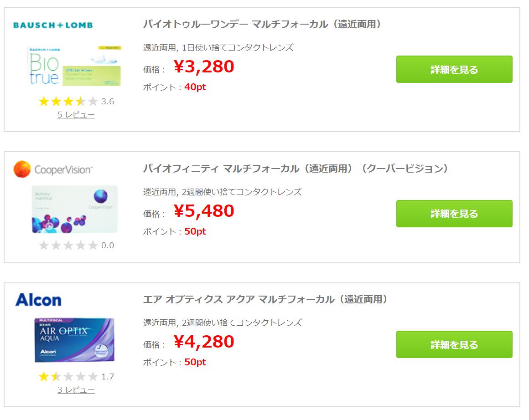Click the CooperVision brand logo
The image size is (529, 420).
pos(53,169)
